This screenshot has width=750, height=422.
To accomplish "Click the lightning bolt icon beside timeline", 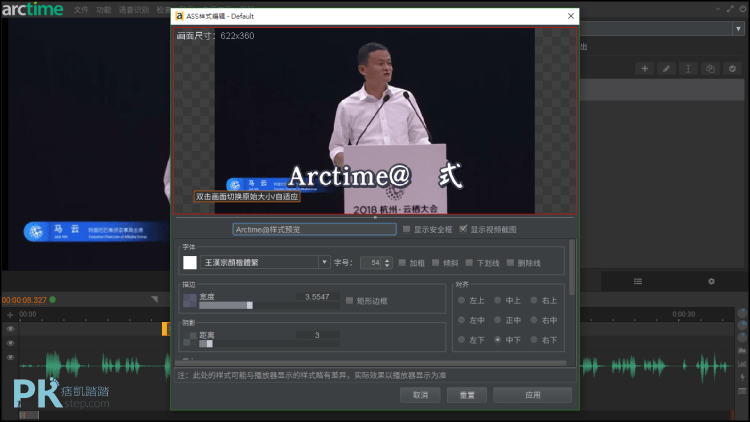I will click(x=742, y=377).
